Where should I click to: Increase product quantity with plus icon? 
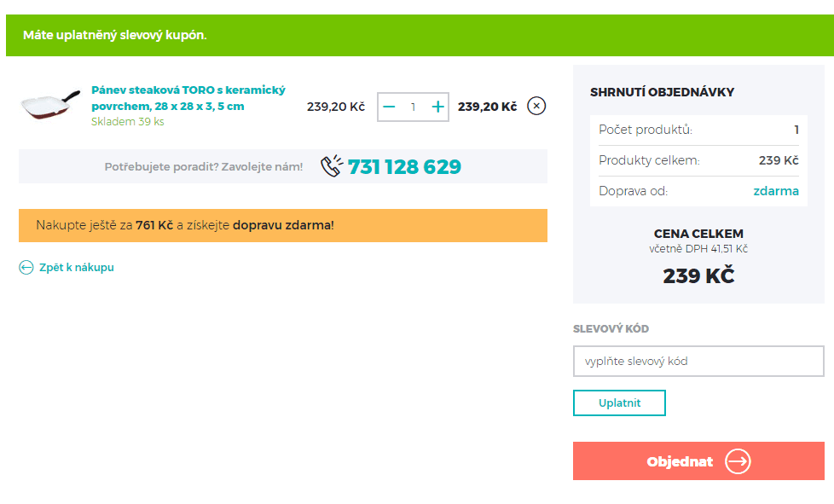pyautogui.click(x=437, y=107)
